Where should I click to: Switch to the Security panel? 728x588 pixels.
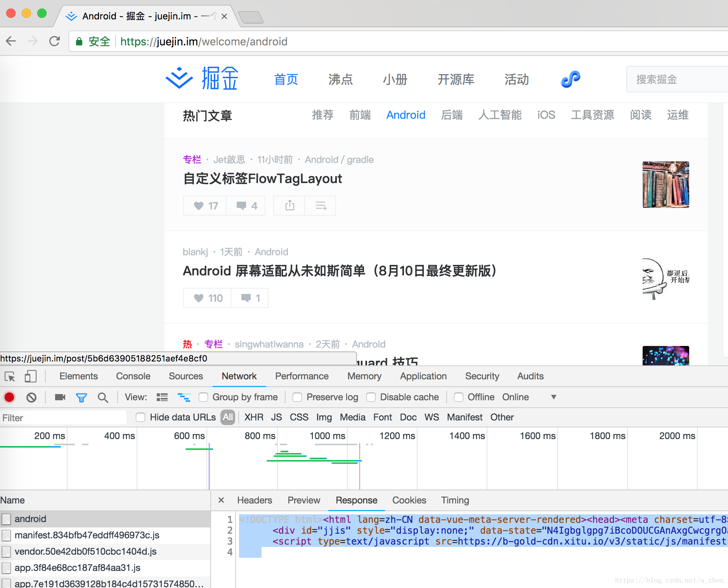(x=482, y=376)
